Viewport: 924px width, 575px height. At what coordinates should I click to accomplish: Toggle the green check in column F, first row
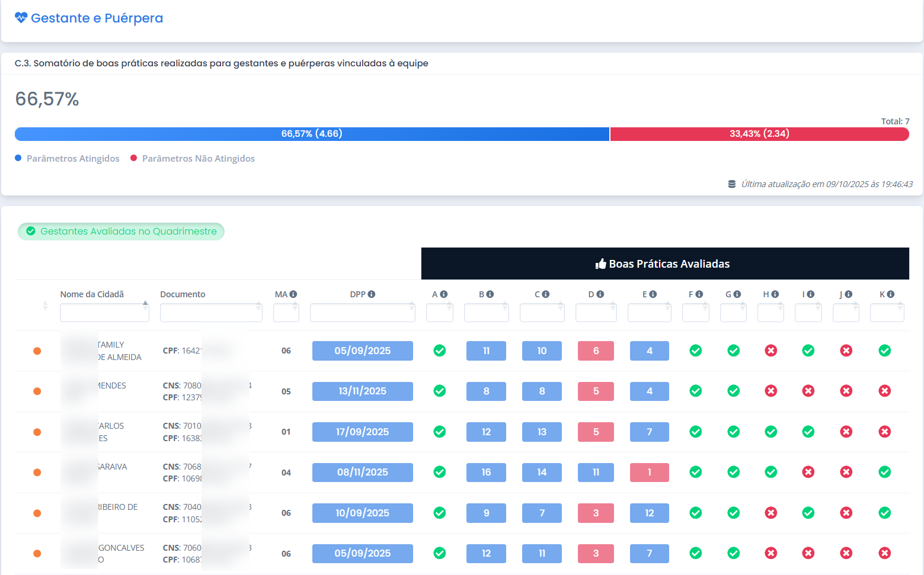click(x=695, y=351)
